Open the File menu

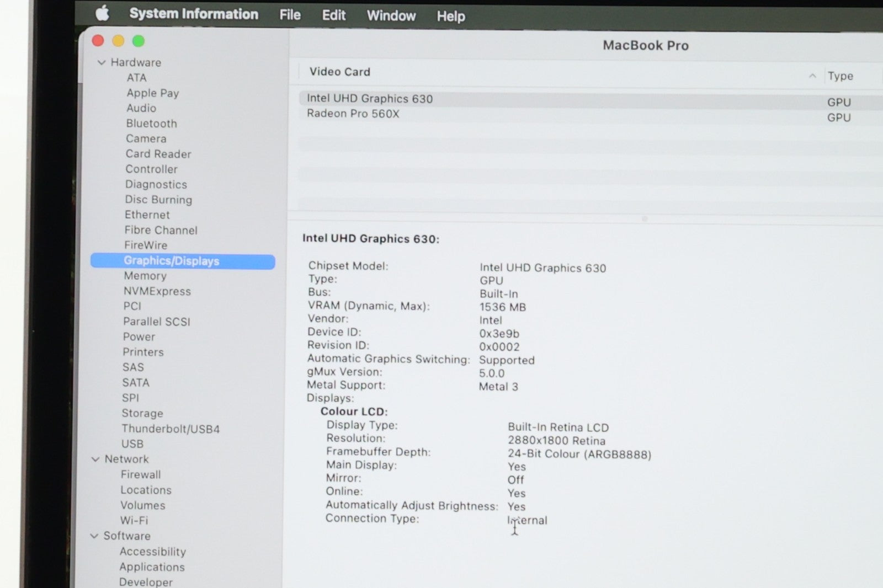(x=290, y=15)
